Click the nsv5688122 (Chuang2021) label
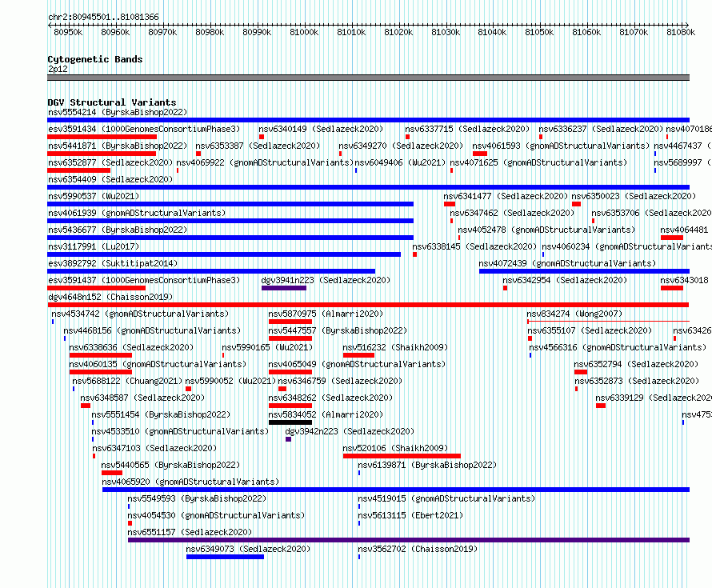 127,381
